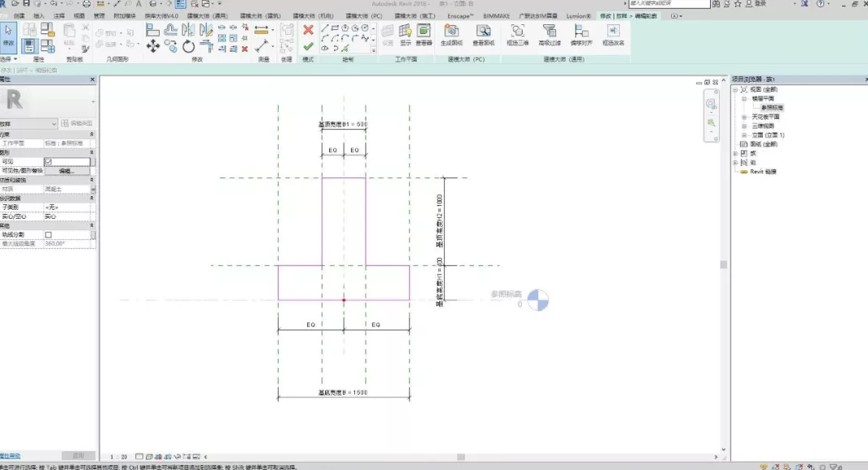
Task: Choose the Line draw tool
Action: [x=325, y=28]
